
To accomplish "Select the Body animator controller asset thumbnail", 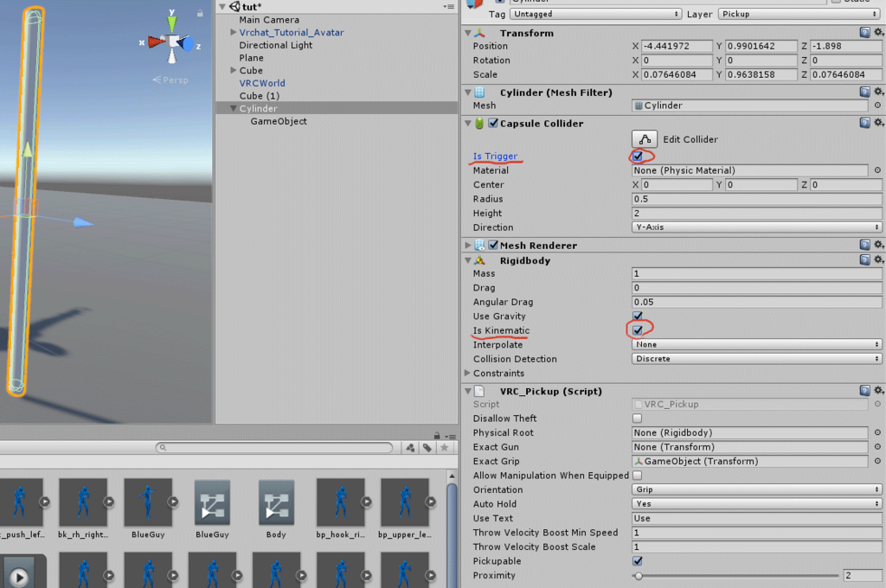I will [276, 502].
